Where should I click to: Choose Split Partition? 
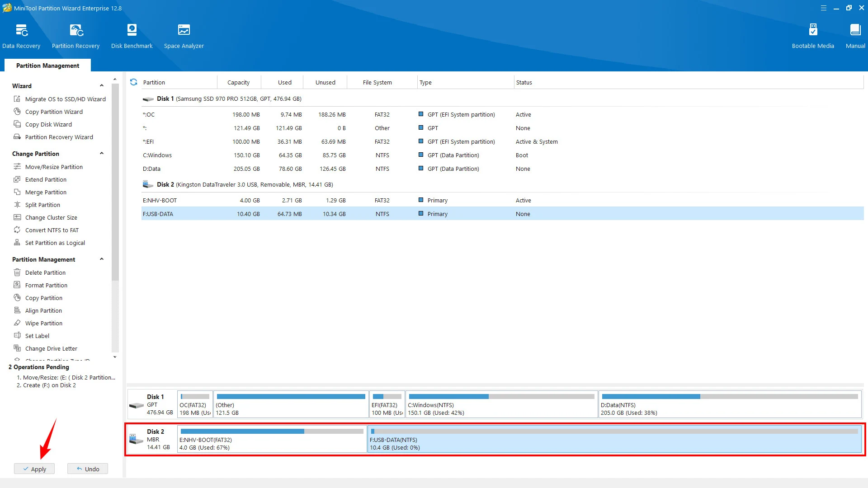point(37,205)
